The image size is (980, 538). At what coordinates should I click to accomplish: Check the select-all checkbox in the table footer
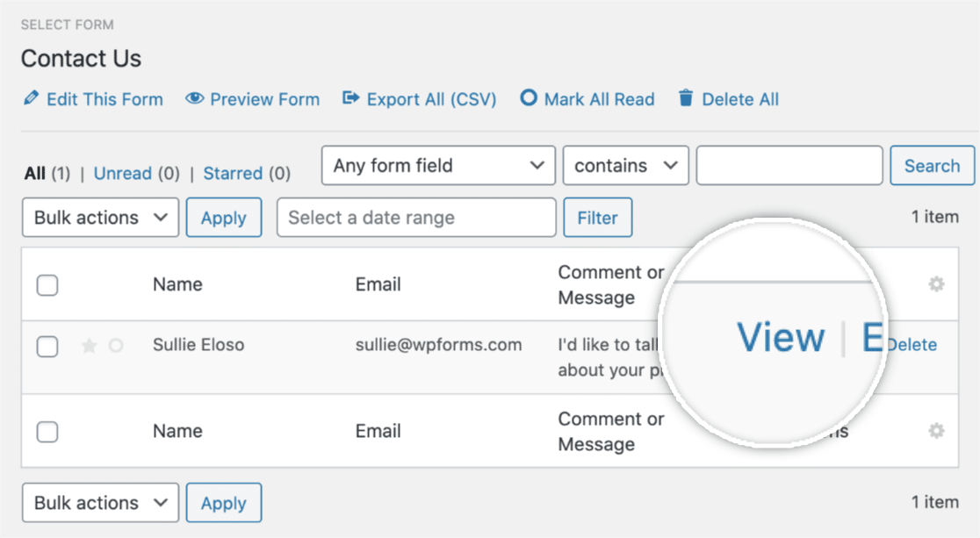point(47,432)
